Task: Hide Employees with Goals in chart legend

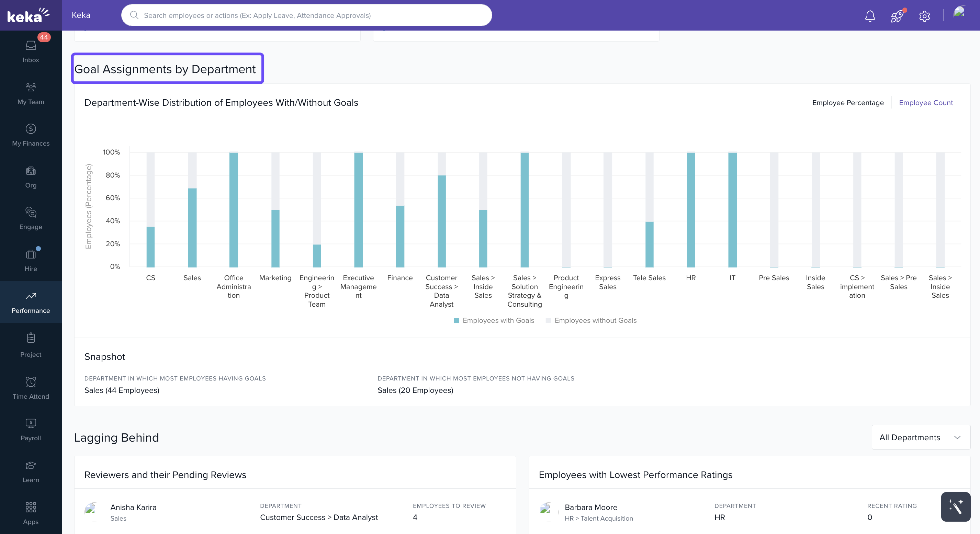Action: click(x=494, y=320)
